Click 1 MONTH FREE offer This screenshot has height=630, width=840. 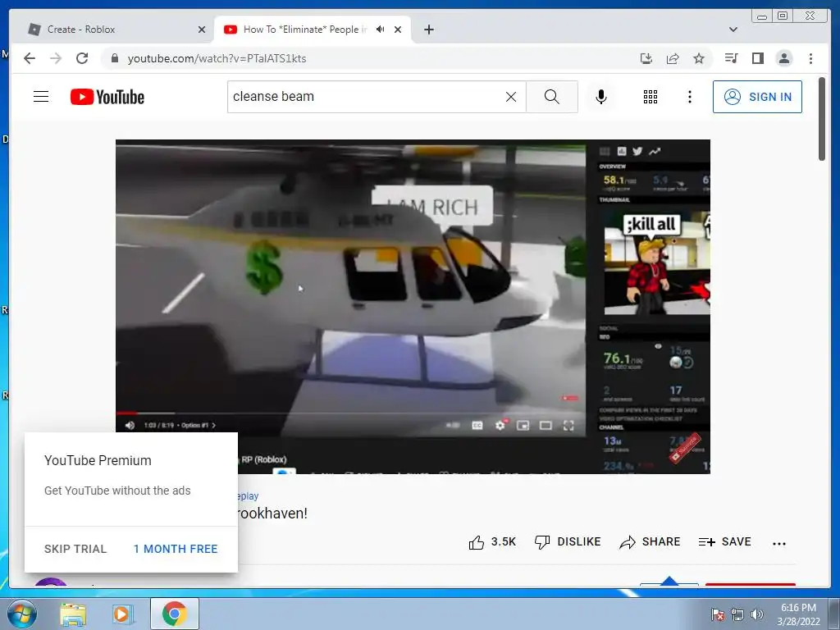click(176, 549)
